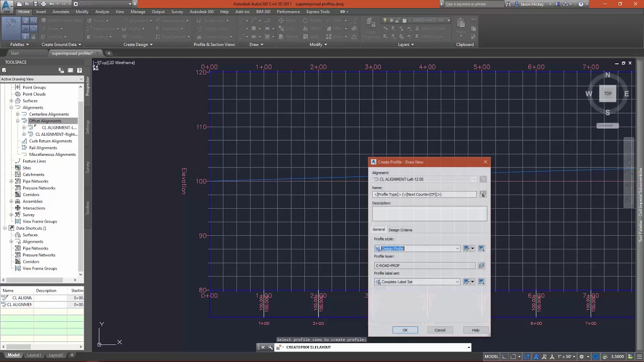Image resolution: width=644 pixels, height=362 pixels.
Task: Click Toolspace panorama display icon
Action: point(70,70)
